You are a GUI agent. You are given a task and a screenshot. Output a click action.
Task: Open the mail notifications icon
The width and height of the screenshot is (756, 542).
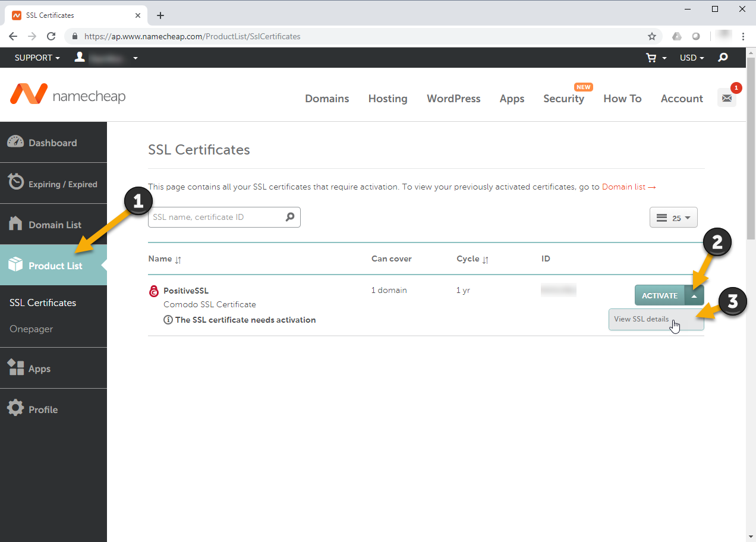coord(727,98)
